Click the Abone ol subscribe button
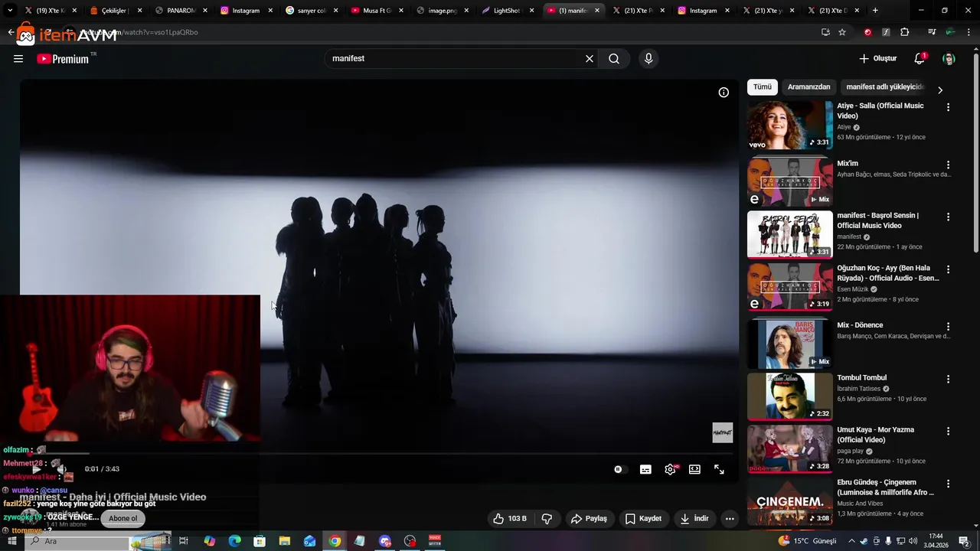The image size is (980, 551). (123, 519)
